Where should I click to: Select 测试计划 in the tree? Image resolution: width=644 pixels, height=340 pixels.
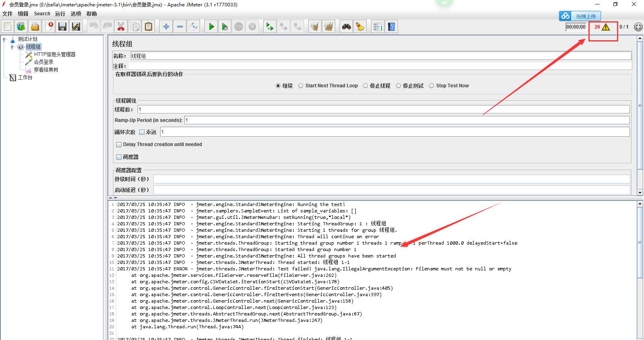(27, 39)
